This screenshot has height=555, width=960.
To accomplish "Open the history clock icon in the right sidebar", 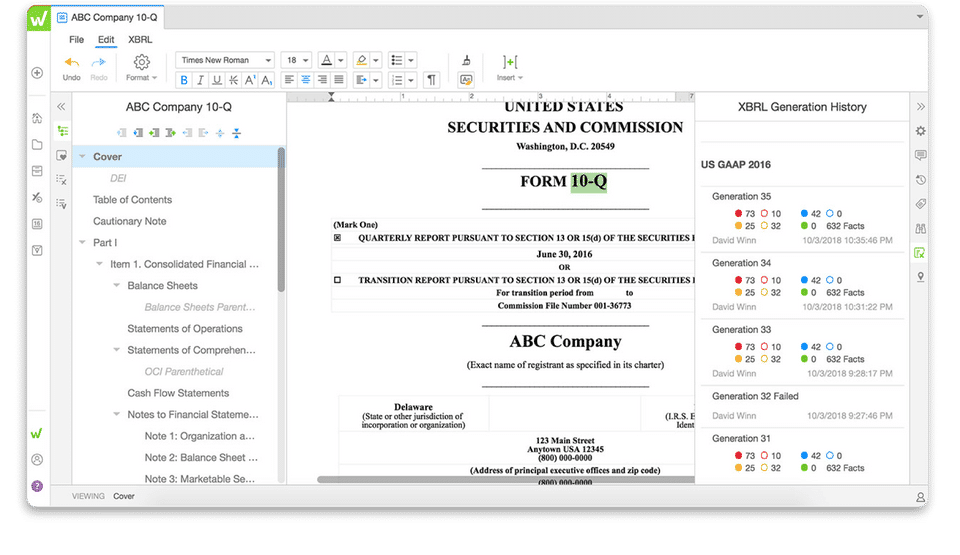I will click(x=920, y=179).
